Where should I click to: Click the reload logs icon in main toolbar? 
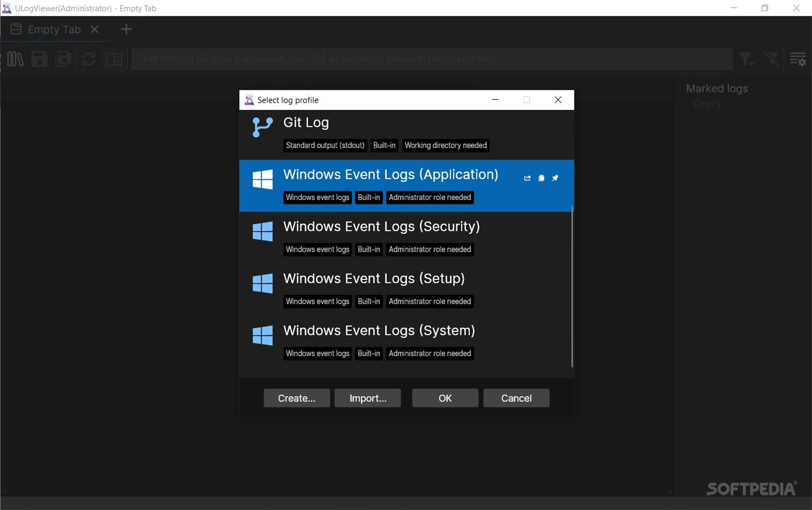[89, 59]
